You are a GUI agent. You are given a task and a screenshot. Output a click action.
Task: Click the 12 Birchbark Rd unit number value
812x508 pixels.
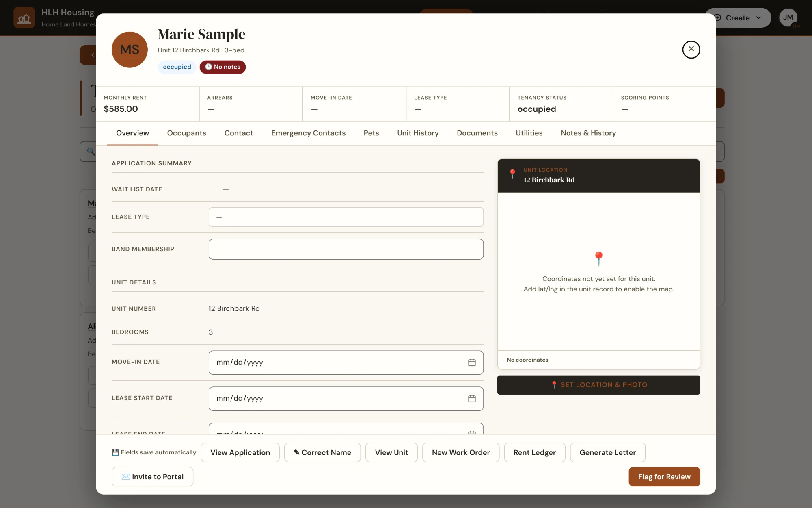(x=234, y=308)
